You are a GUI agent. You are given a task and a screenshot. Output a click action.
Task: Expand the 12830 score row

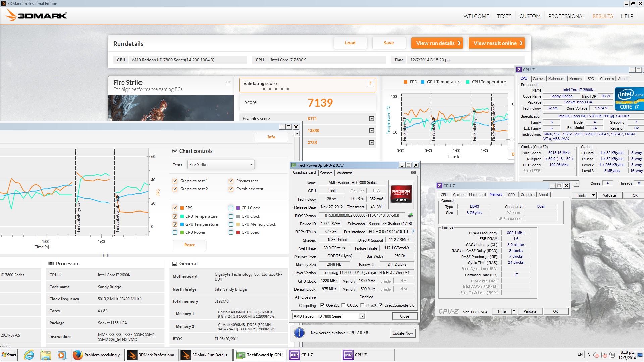click(x=371, y=131)
